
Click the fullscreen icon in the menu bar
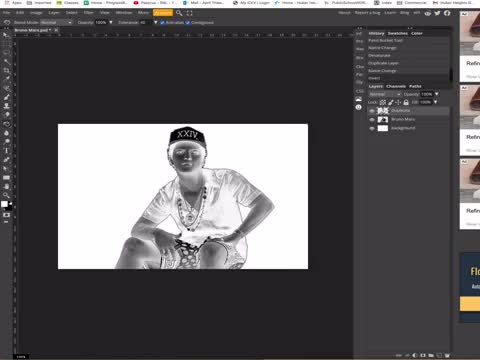point(190,13)
